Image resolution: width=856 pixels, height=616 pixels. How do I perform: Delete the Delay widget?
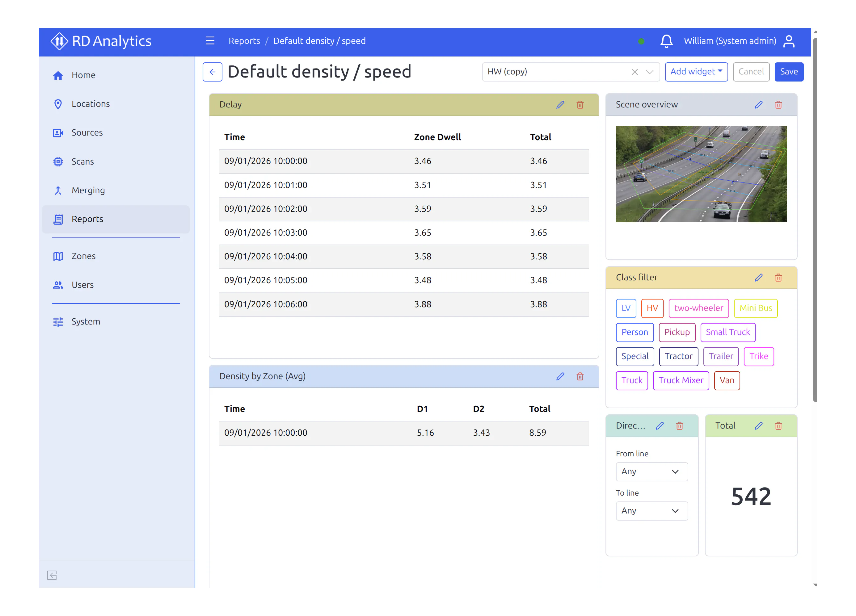[580, 105]
